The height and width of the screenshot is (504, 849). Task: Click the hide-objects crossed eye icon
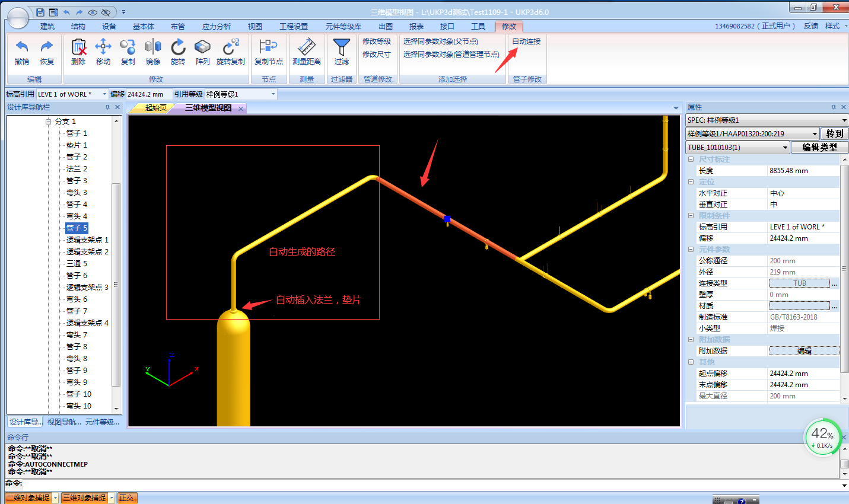click(106, 12)
